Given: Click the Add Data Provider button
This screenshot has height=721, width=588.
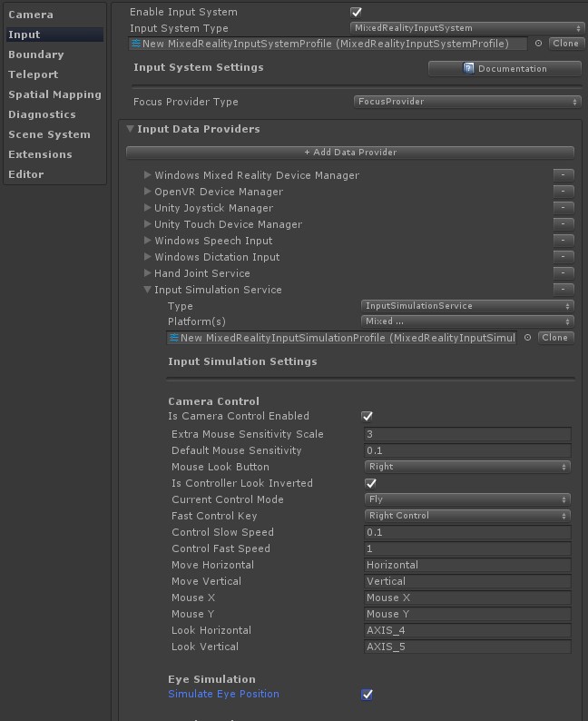Looking at the screenshot, I should tap(349, 152).
